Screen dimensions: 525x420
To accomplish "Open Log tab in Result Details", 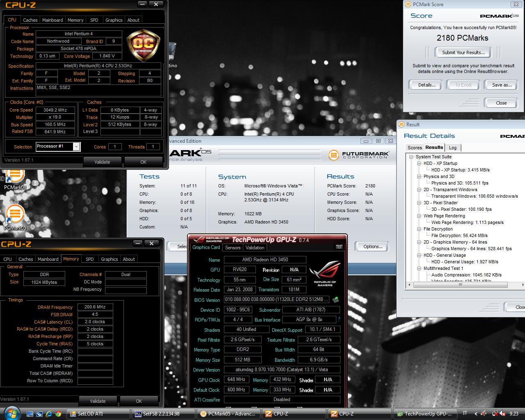I will (x=453, y=148).
